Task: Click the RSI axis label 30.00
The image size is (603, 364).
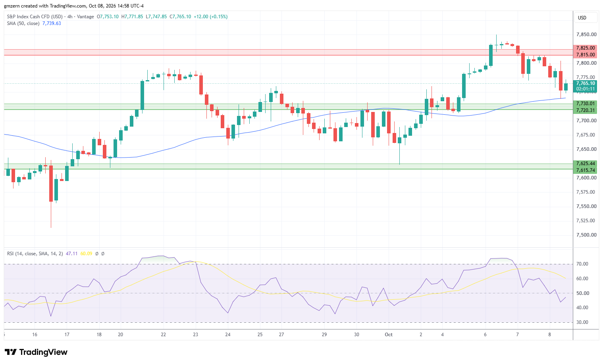Action: pos(582,322)
